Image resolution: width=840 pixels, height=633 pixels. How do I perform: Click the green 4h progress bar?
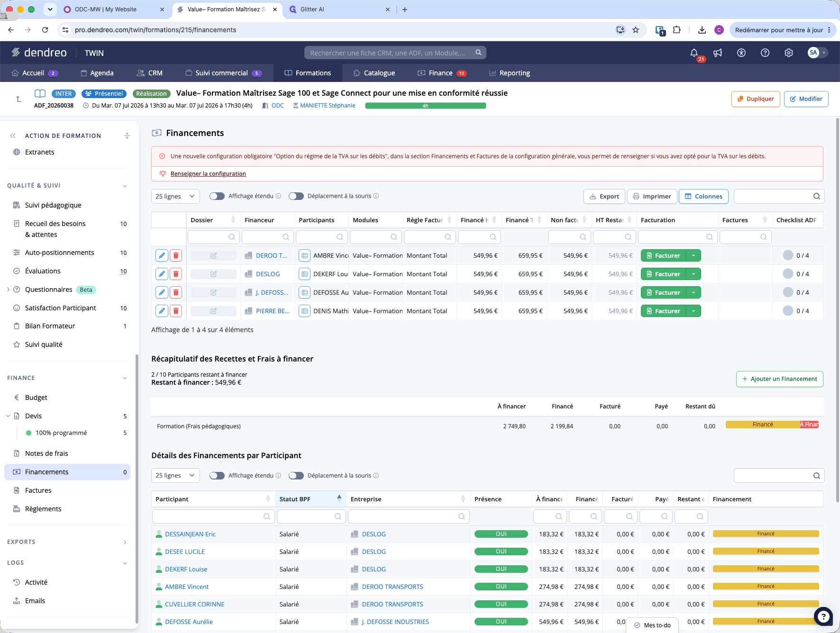[x=426, y=106]
